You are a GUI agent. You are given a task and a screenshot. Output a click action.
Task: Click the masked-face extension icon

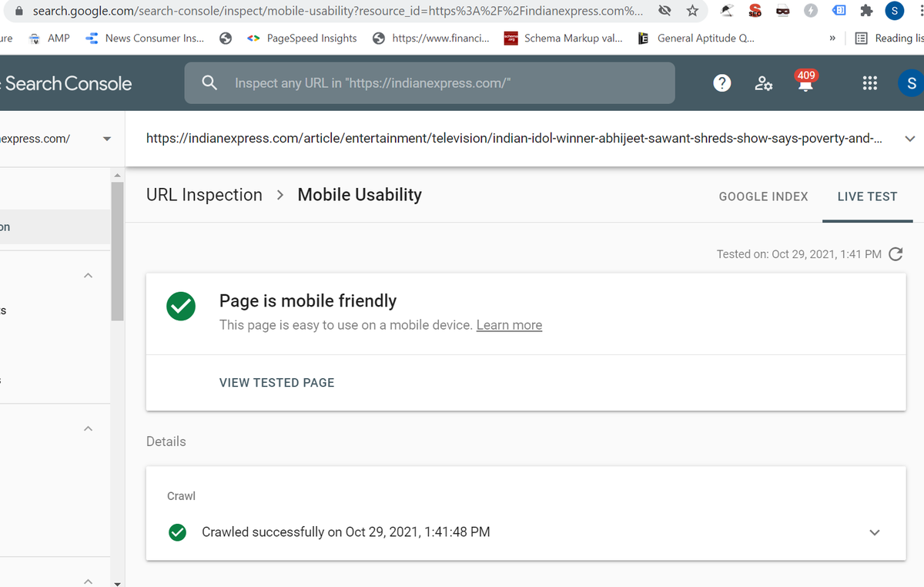pos(783,12)
